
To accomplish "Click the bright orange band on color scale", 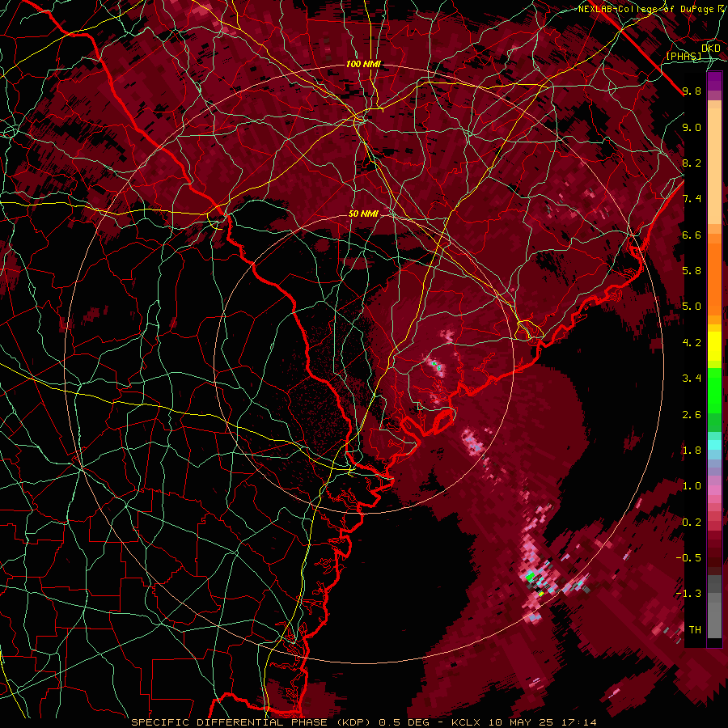I will click(714, 279).
